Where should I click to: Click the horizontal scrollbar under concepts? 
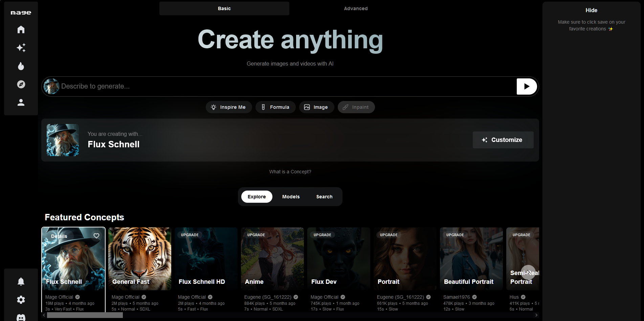pos(85,315)
